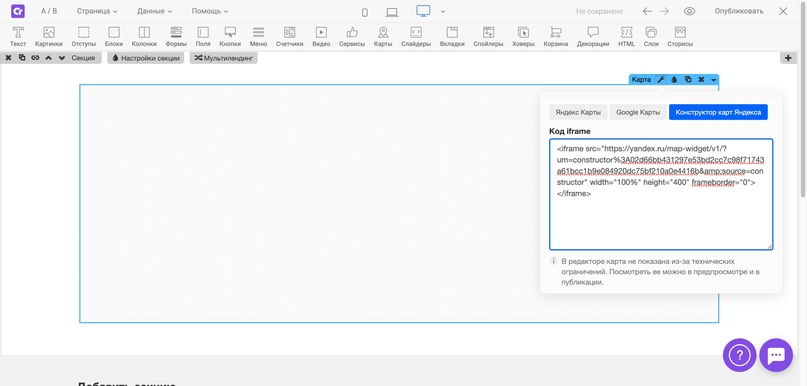Open map widget style drop icon
The height and width of the screenshot is (386, 807).
(x=674, y=80)
